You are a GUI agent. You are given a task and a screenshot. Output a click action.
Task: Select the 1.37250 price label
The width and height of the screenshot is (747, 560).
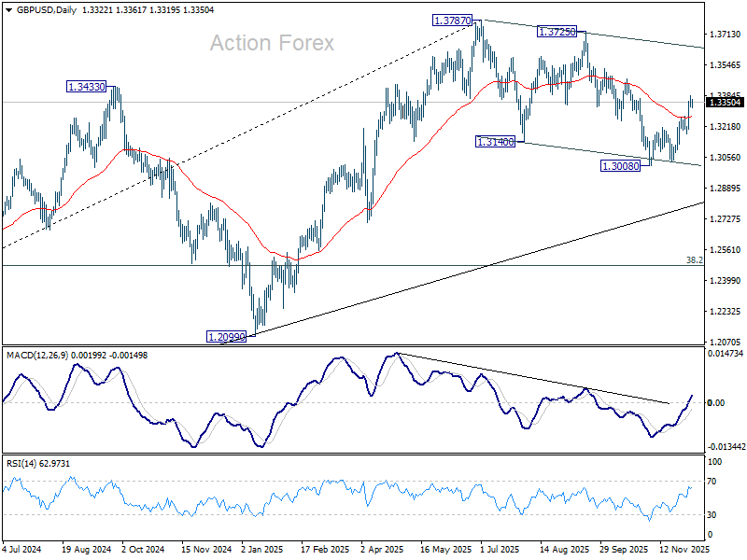tap(557, 32)
